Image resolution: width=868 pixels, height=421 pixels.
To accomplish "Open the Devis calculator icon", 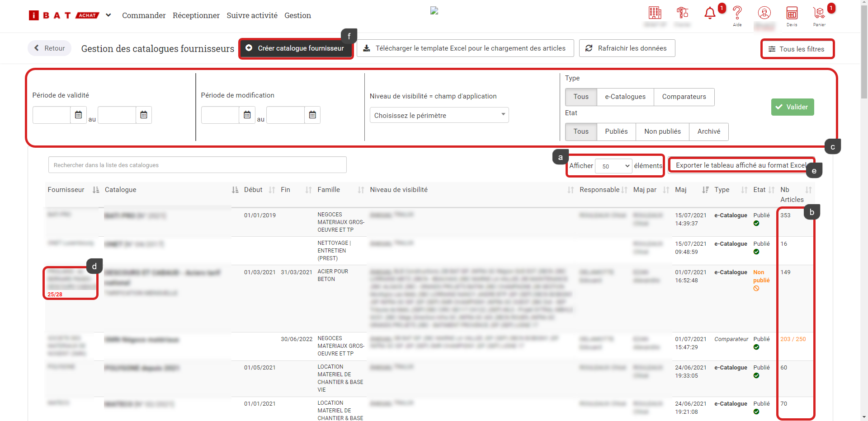I will (792, 14).
